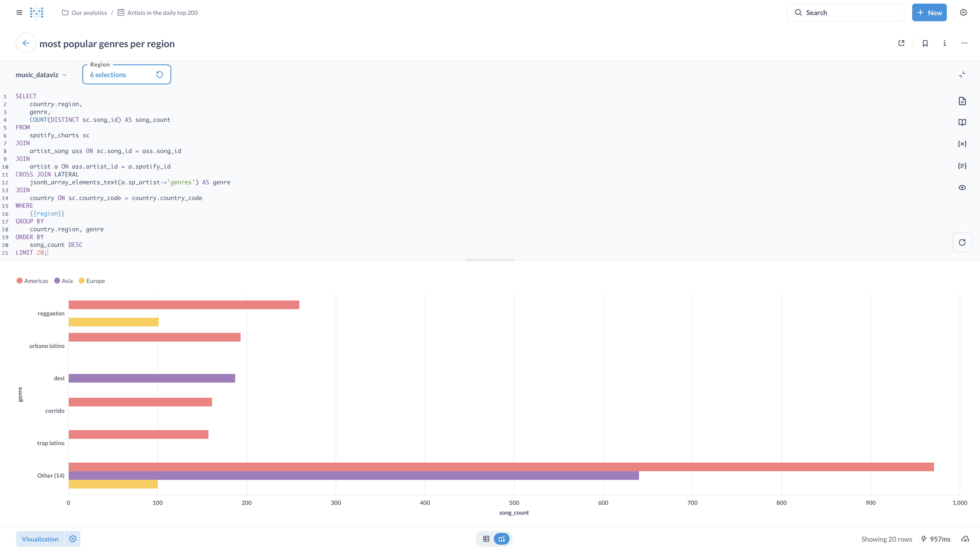Switch to table view toggle

tap(486, 539)
